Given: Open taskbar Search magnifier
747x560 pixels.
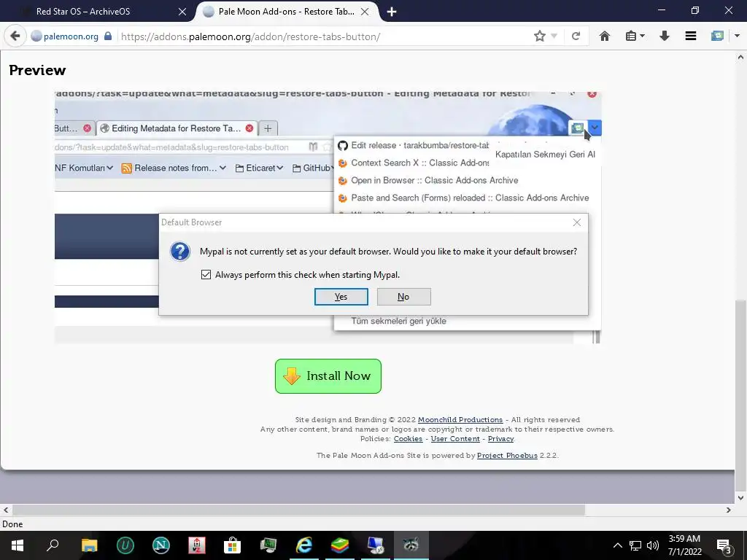Looking at the screenshot, I should tap(53, 545).
